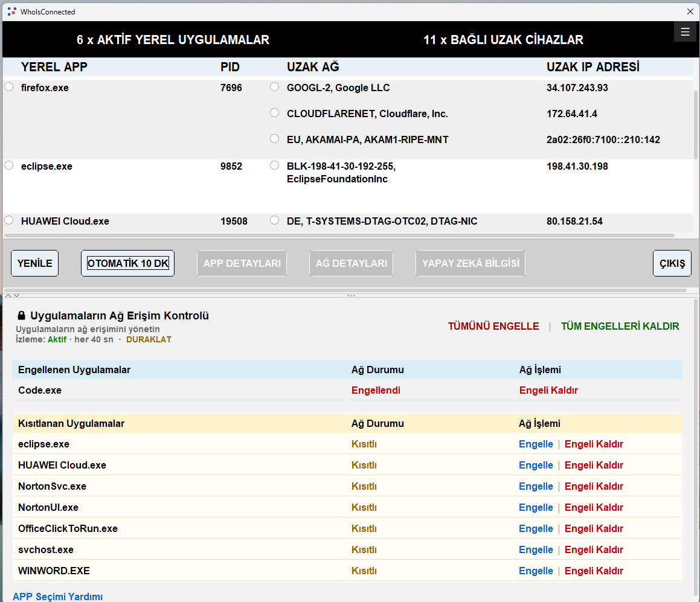Block eclipse.exe with its Engelle link
Image resolution: width=700 pixels, height=602 pixels.
(536, 444)
